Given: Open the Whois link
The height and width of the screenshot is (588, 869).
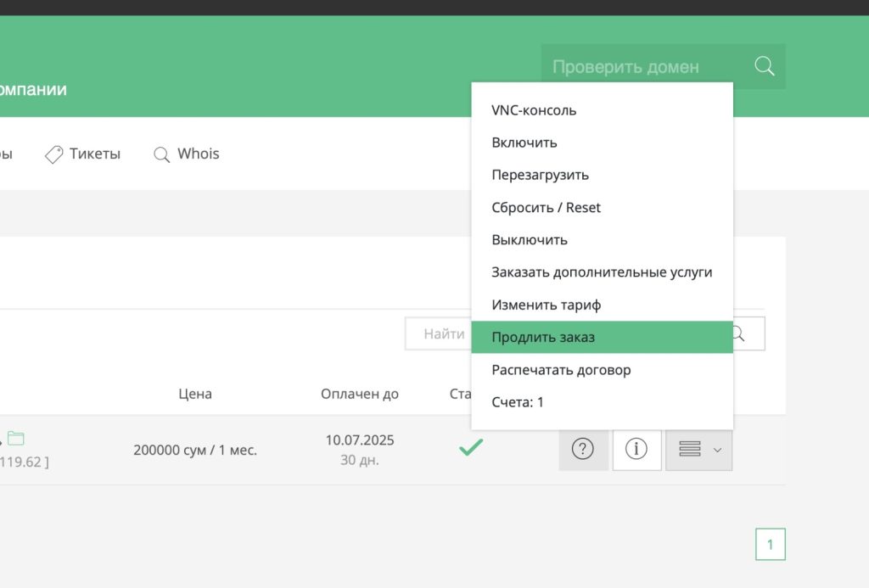Looking at the screenshot, I should pyautogui.click(x=199, y=154).
